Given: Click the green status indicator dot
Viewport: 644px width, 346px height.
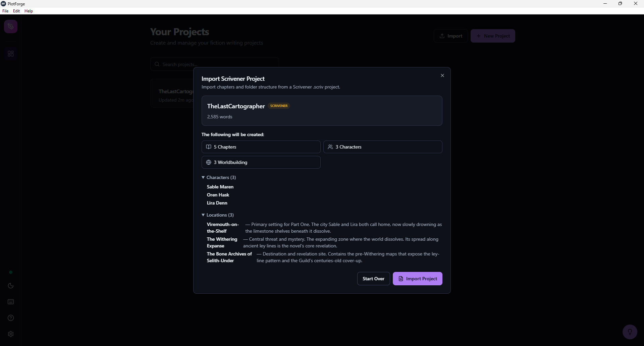Looking at the screenshot, I should [x=10, y=272].
